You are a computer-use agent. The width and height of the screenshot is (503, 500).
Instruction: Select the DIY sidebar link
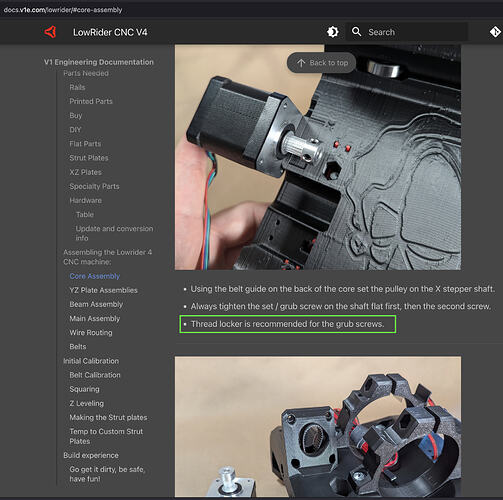(x=75, y=130)
